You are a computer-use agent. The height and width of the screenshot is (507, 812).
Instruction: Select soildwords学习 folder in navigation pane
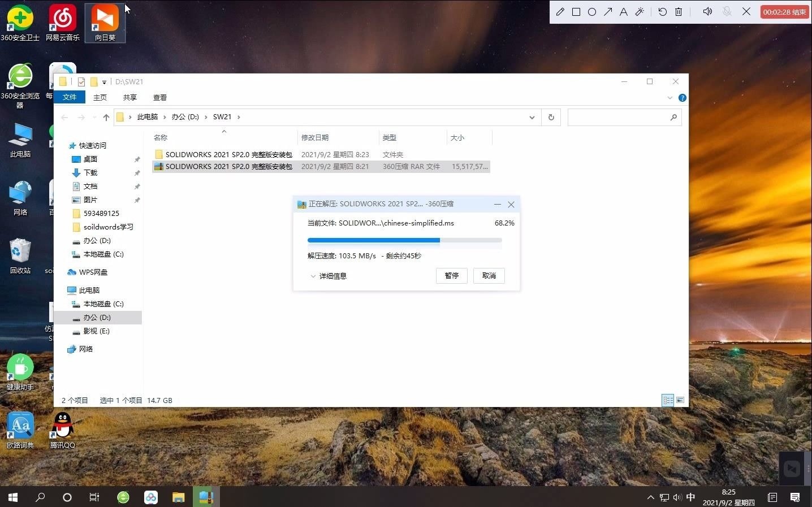coord(108,227)
